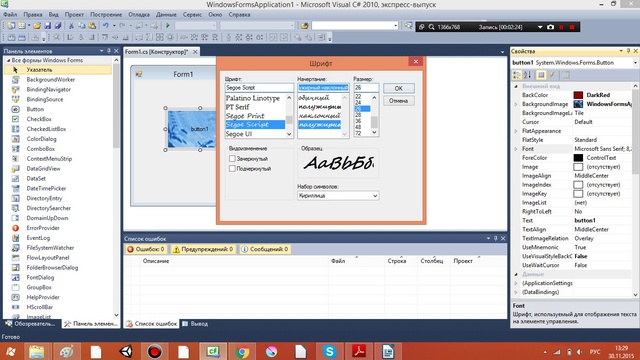Screen dimensions: 640x360
Task: Open File Explorer from the taskbar
Action: pos(37,351)
